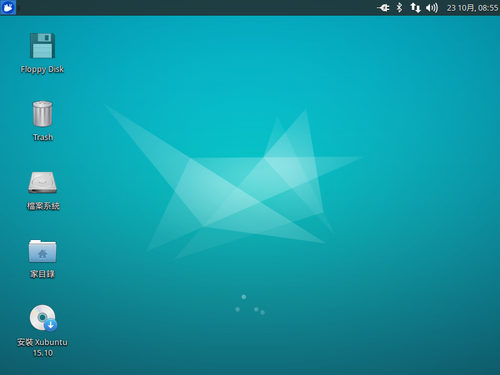Open the network connections indicator
Screen dimensions: 500x375
point(415,7)
